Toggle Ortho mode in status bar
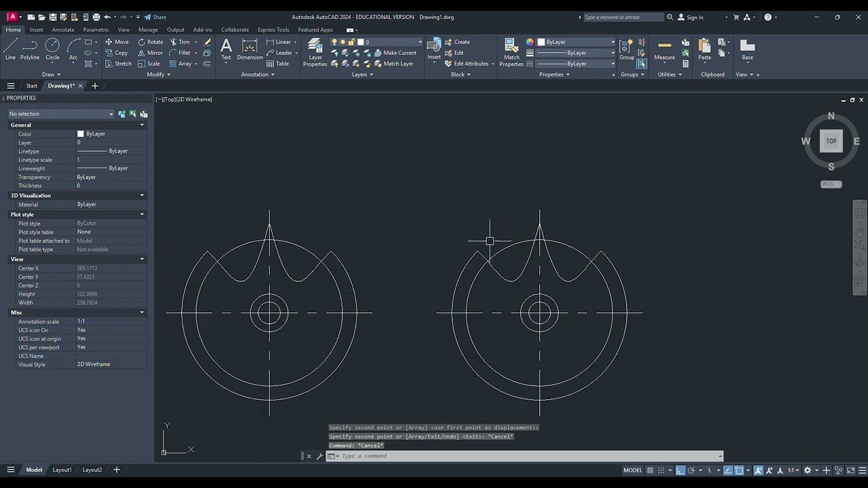This screenshot has height=488, width=868. pos(680,470)
